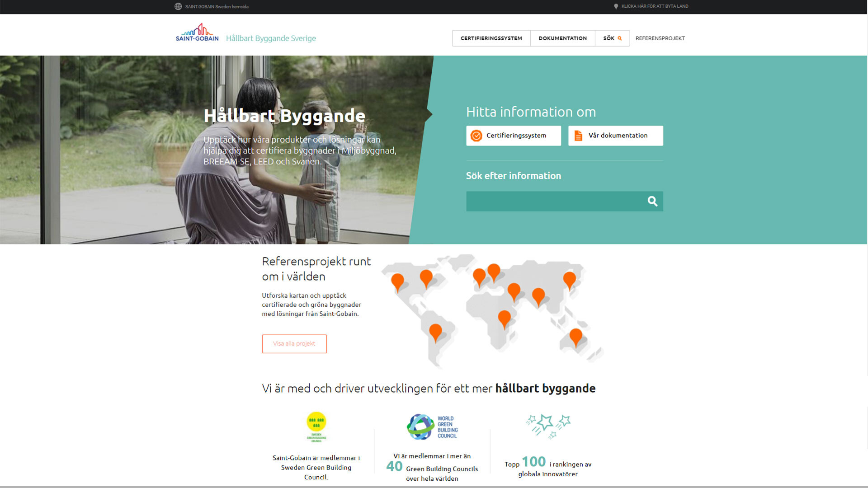Click the 'Referensprojekt runt om i världen' heading
The image size is (868, 488).
(316, 269)
